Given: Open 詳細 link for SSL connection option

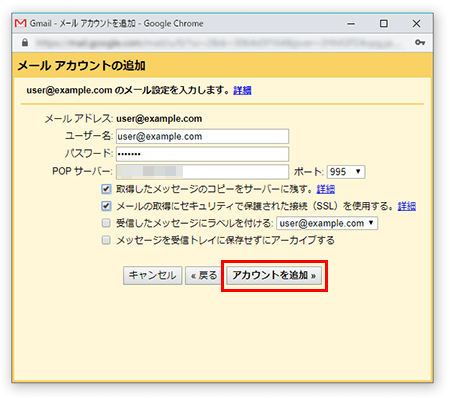Looking at the screenshot, I should click(407, 206).
